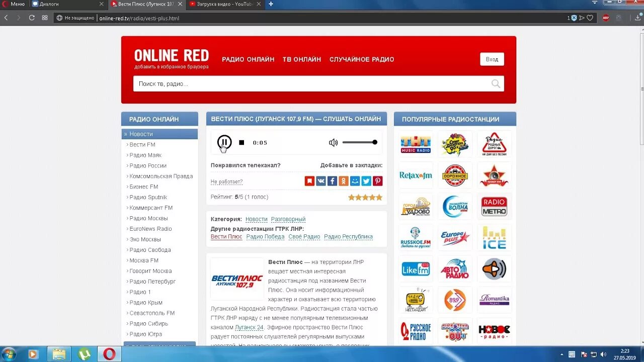Switch to the Диалоги browser tab
Viewport: 644px width, 362px height.
coord(67,4)
